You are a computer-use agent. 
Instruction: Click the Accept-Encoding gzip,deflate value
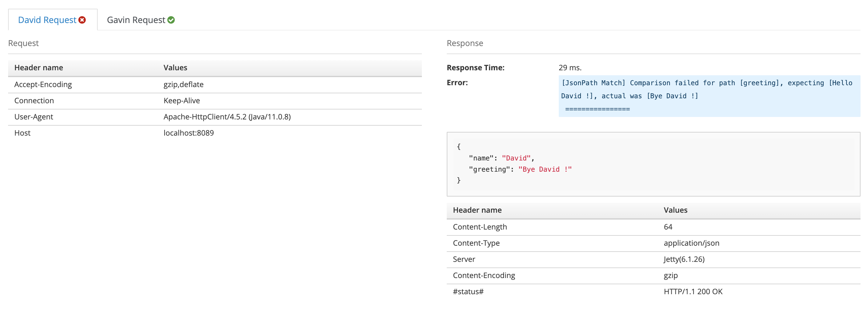(x=184, y=84)
